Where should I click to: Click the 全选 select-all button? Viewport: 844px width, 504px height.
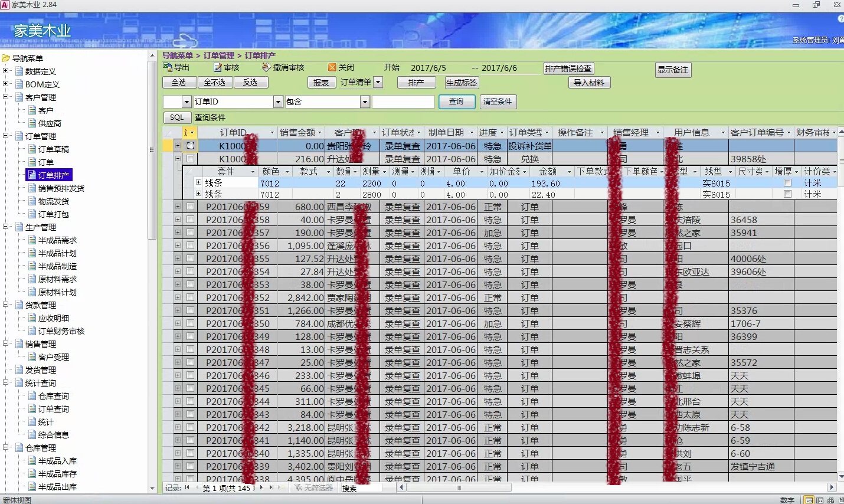point(178,83)
